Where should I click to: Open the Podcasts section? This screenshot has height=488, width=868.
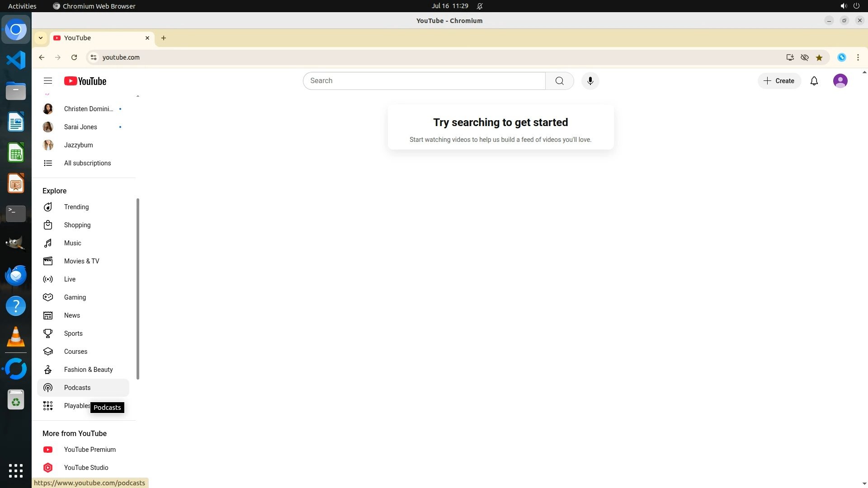77,388
